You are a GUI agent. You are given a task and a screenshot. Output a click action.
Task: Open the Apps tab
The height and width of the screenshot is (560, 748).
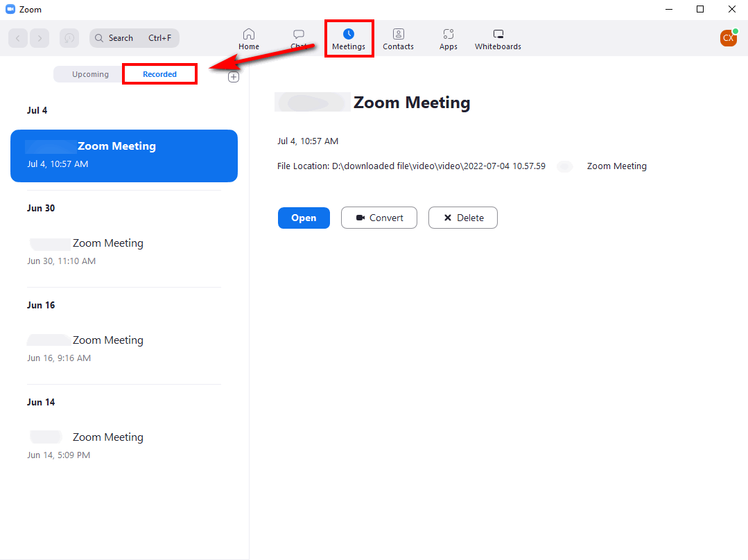point(449,39)
